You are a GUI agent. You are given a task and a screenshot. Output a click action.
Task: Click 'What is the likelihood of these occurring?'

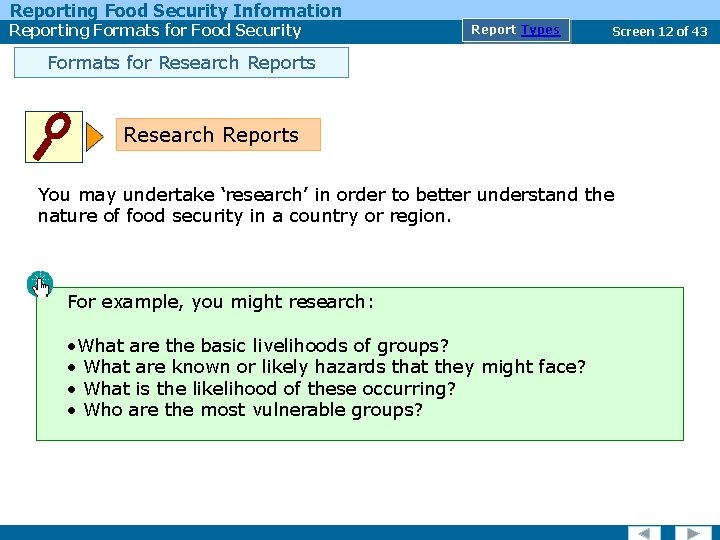(x=261, y=388)
